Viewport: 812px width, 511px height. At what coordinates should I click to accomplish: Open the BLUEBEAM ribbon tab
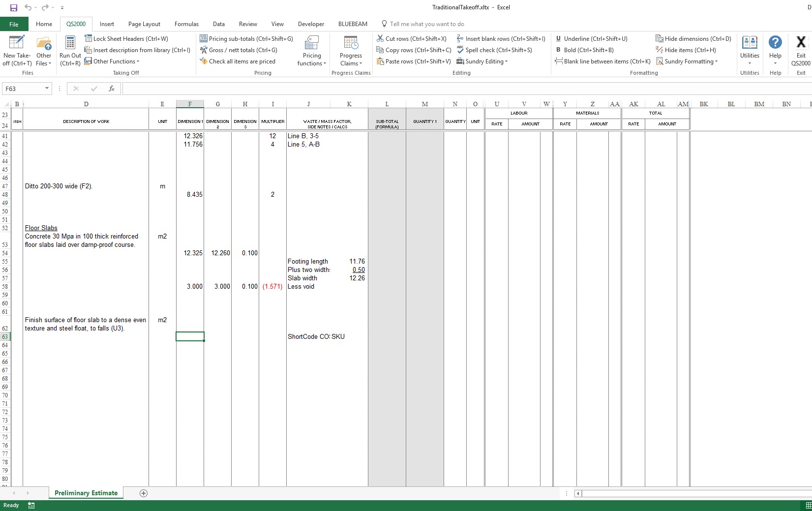(x=353, y=24)
